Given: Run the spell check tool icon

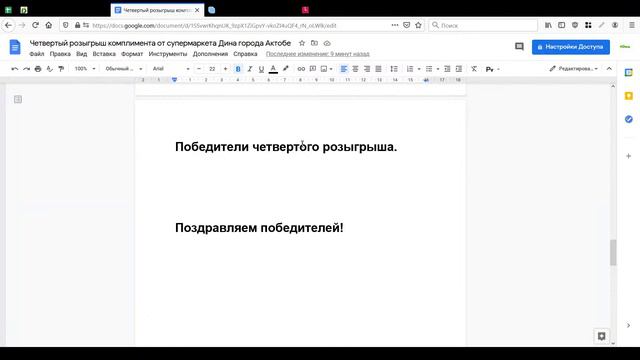Looking at the screenshot, I should (49, 69).
